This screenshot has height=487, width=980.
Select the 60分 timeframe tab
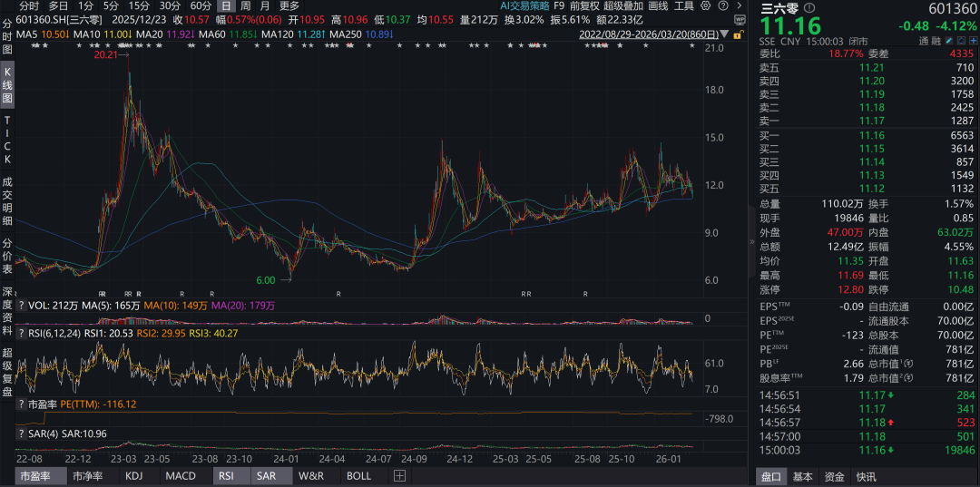tap(200, 5)
